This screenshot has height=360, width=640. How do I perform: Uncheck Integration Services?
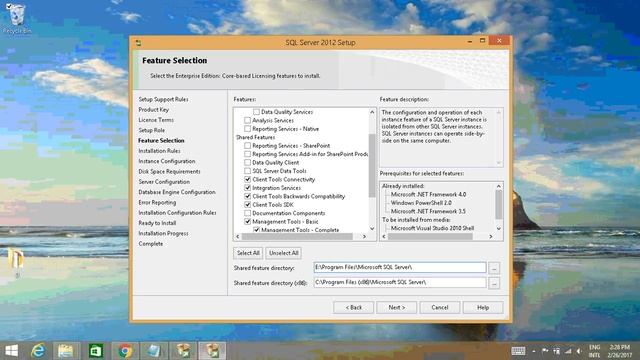coord(247,188)
